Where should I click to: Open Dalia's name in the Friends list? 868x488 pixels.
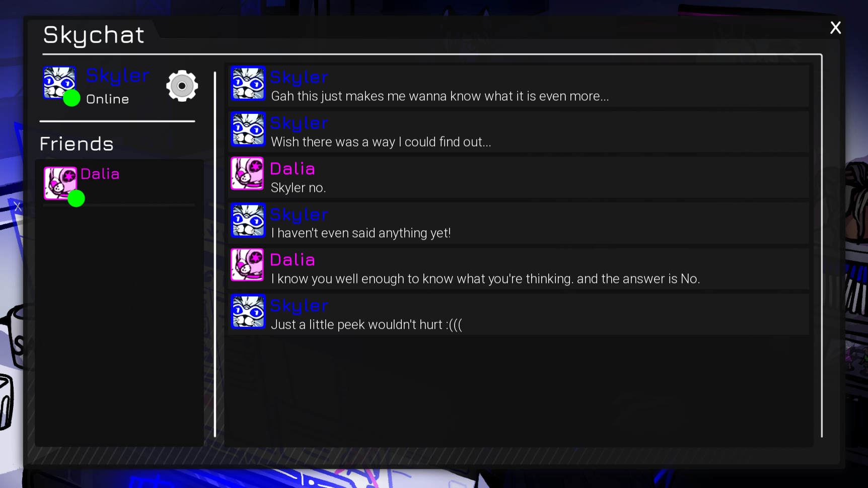coord(100,174)
